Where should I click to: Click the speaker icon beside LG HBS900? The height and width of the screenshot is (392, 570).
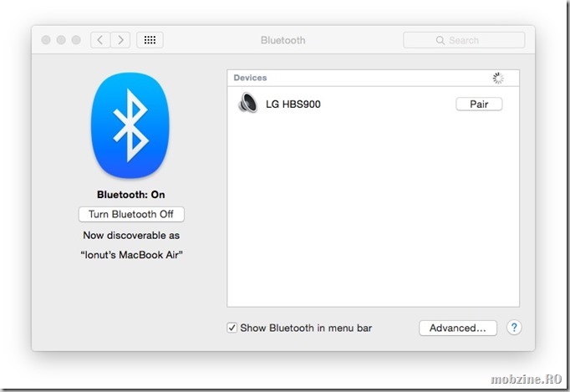coord(247,104)
